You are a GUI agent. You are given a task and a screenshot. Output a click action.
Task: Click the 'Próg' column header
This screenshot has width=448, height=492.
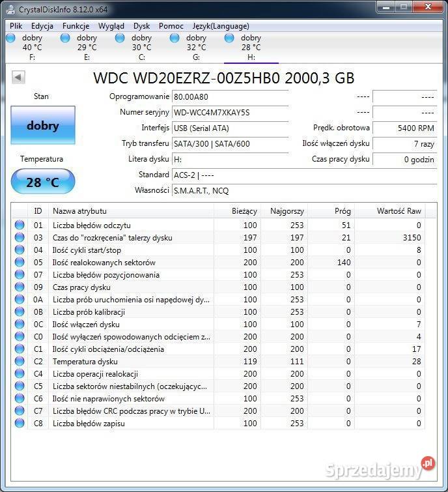(331, 211)
